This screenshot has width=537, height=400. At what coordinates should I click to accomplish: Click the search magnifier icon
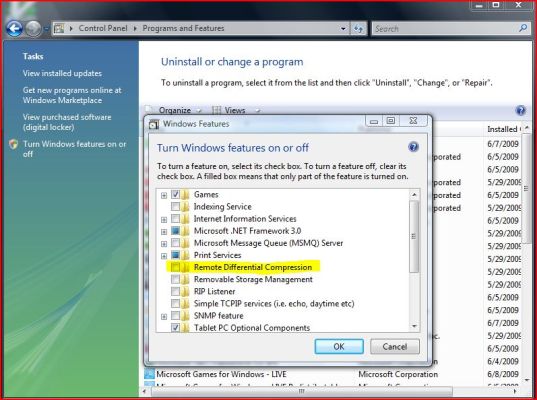(523, 28)
